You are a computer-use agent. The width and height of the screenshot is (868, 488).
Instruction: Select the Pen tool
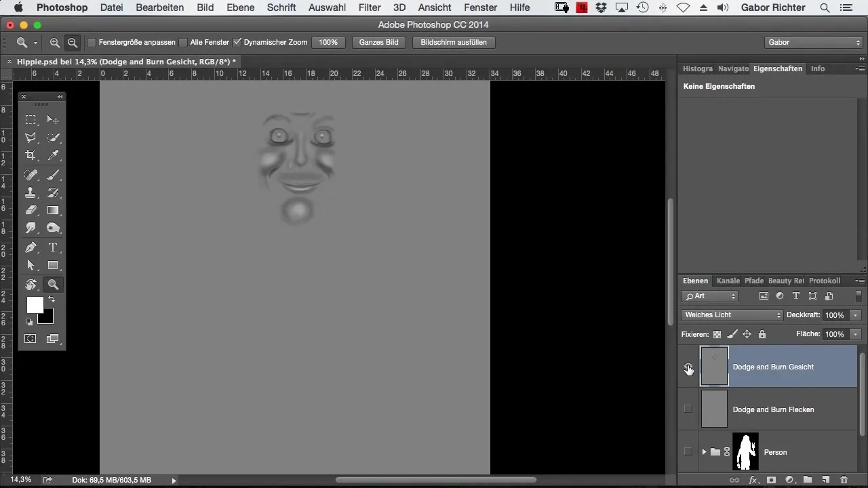(31, 247)
